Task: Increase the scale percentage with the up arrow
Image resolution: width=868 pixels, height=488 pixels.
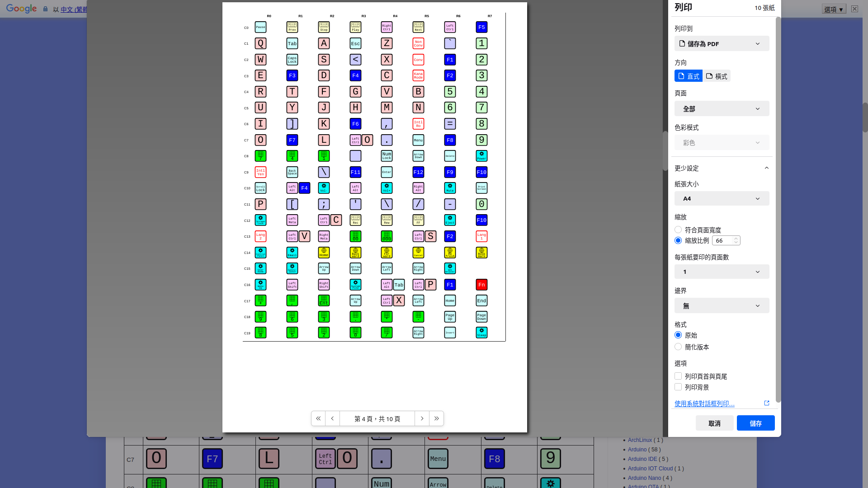Action: click(736, 238)
